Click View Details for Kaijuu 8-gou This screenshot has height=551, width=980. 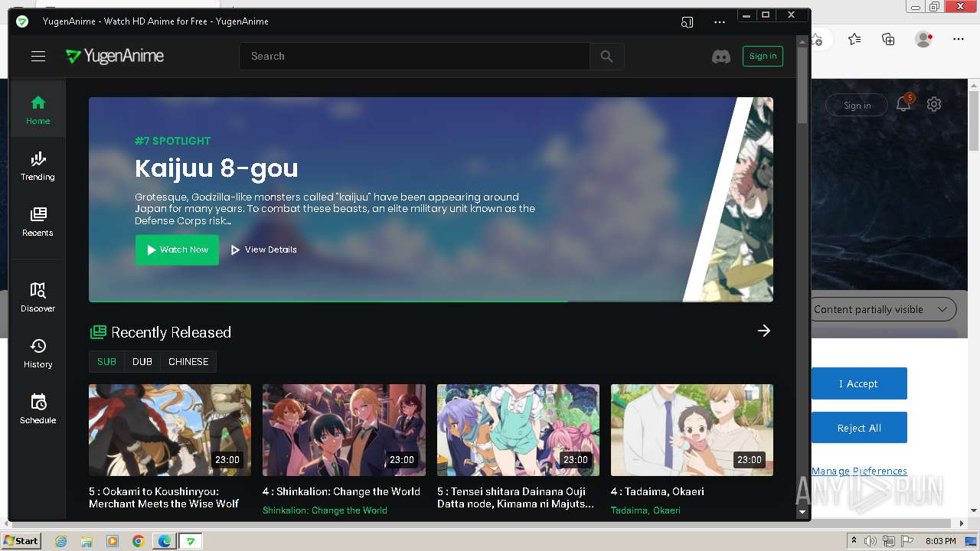point(263,249)
